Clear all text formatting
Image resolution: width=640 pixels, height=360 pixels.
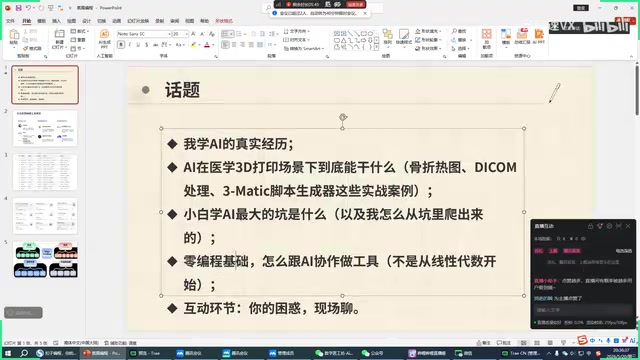coord(211,34)
